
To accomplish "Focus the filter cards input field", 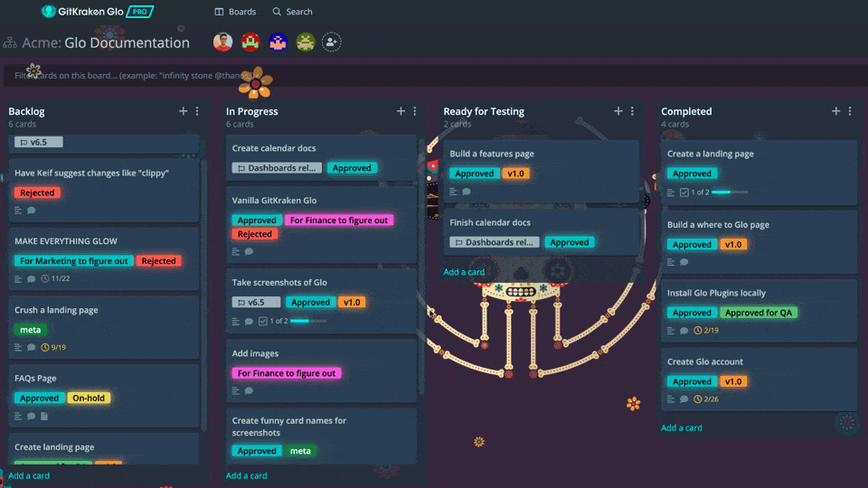I will tap(436, 75).
